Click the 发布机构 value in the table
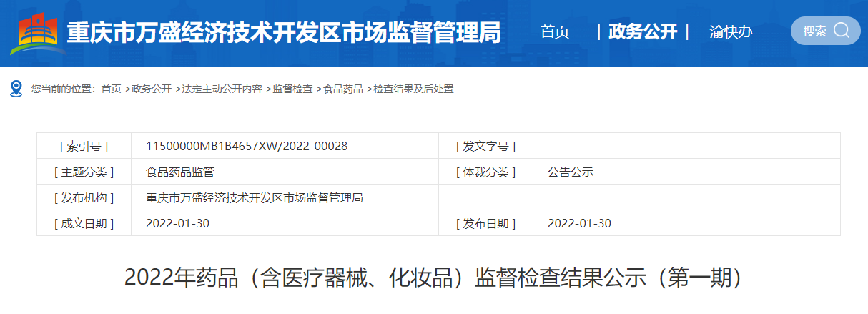The height and width of the screenshot is (314, 868). point(254,197)
